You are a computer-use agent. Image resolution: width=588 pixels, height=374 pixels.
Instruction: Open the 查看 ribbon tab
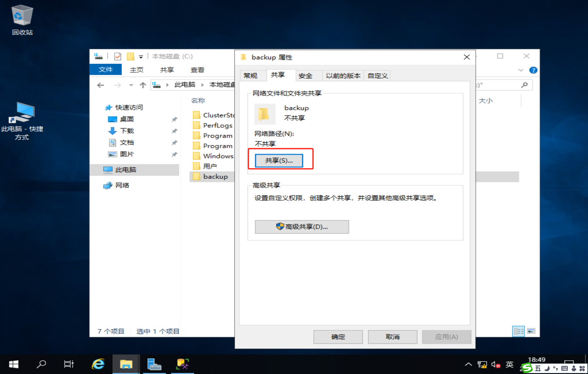point(197,70)
